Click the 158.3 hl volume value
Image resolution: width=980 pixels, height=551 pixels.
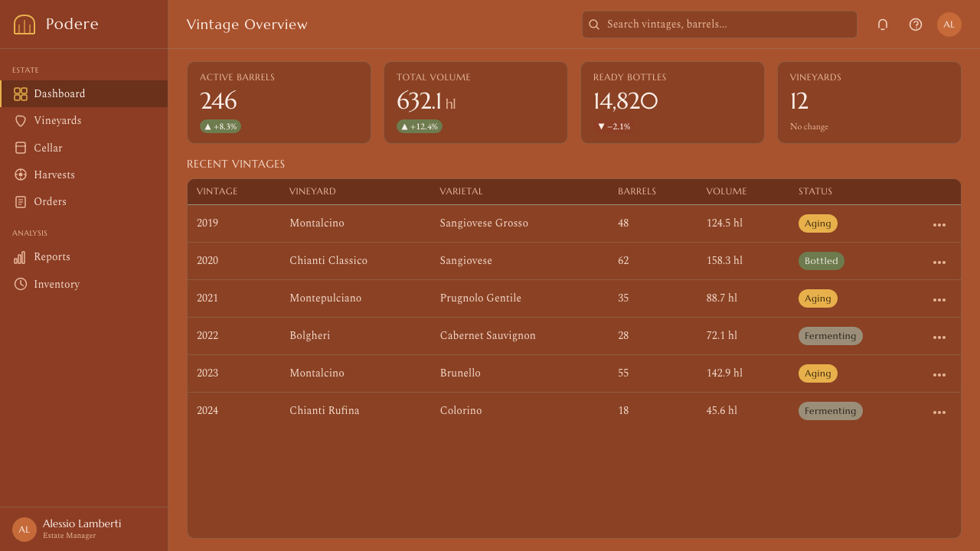[724, 261]
